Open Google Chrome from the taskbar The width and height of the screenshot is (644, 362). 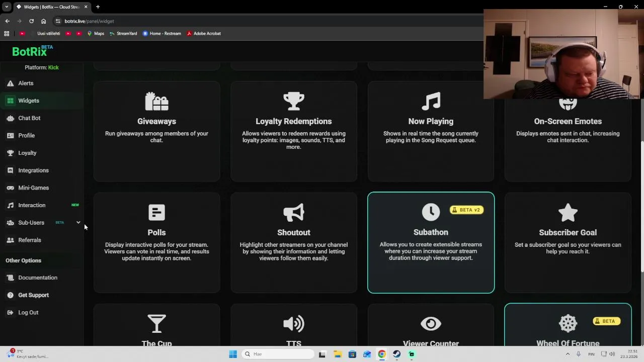point(382,354)
